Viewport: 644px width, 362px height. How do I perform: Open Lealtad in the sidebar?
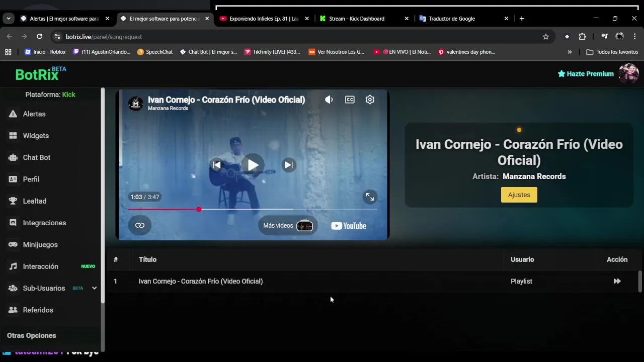(35, 201)
